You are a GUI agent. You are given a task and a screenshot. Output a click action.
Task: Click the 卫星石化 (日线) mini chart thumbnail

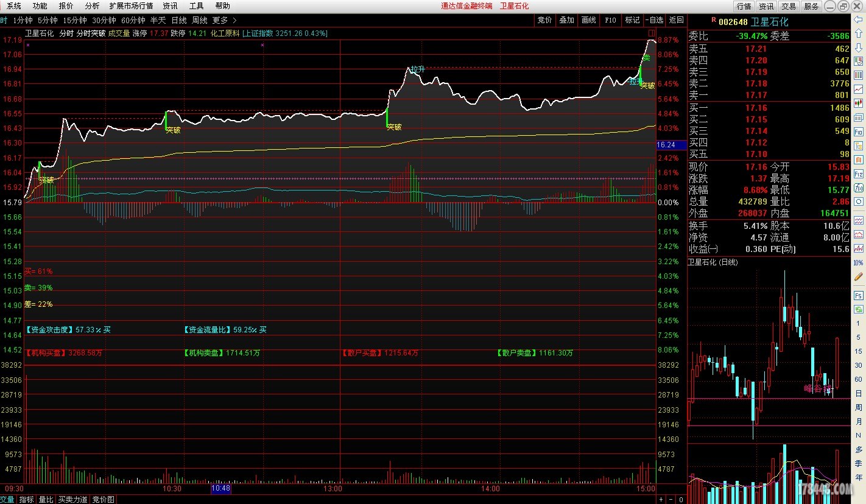713,262
